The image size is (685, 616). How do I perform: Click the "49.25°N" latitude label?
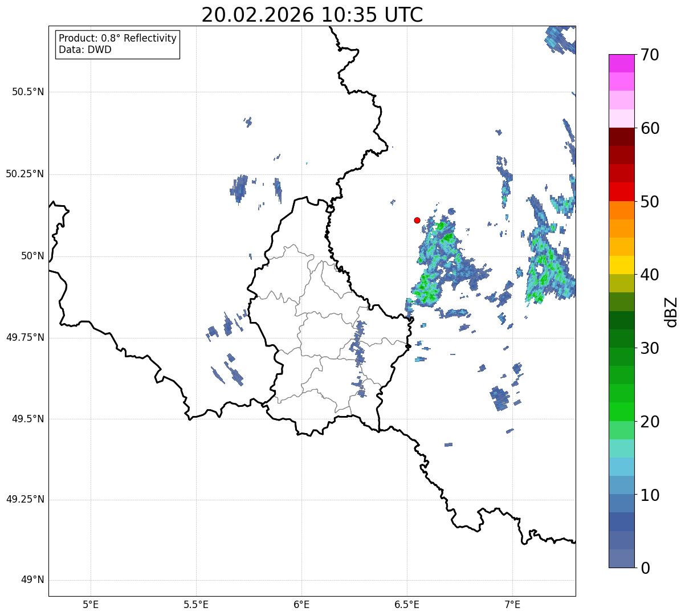tap(25, 499)
